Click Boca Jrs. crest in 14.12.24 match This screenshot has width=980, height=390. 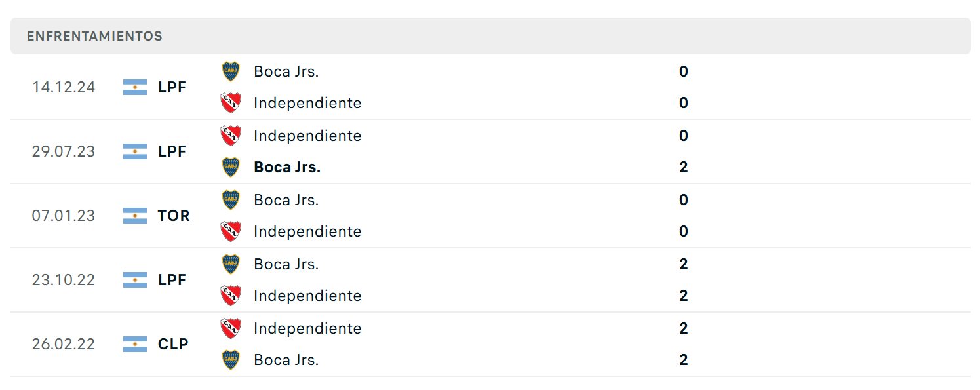tap(231, 71)
